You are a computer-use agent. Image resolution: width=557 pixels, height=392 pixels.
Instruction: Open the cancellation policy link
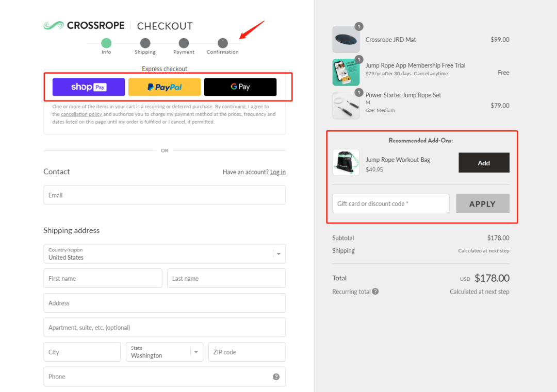tap(81, 114)
